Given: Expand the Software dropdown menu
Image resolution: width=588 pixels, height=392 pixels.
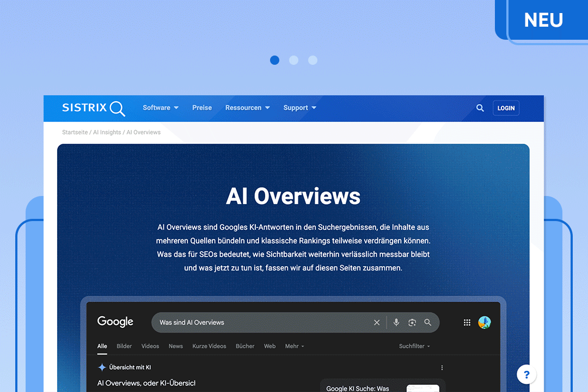Looking at the screenshot, I should point(161,108).
